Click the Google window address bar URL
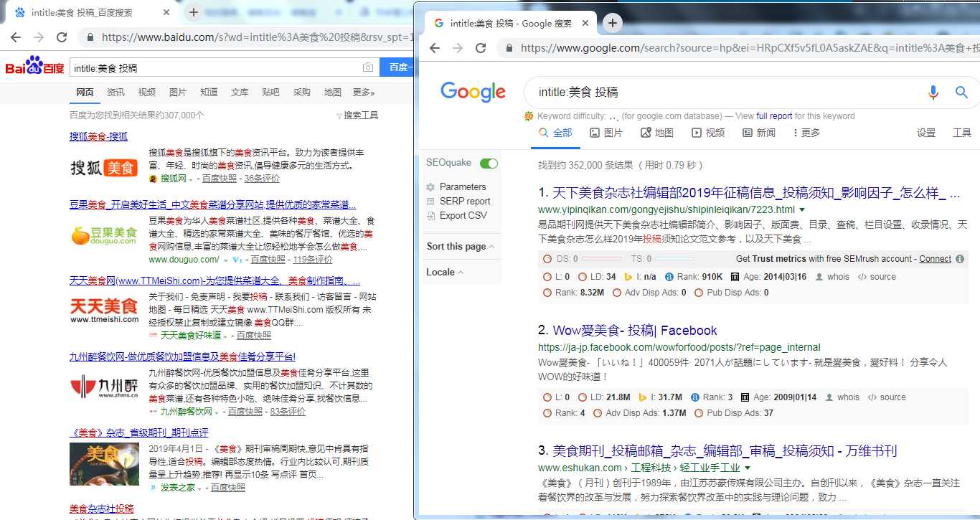This screenshot has height=520, width=980. (x=750, y=48)
